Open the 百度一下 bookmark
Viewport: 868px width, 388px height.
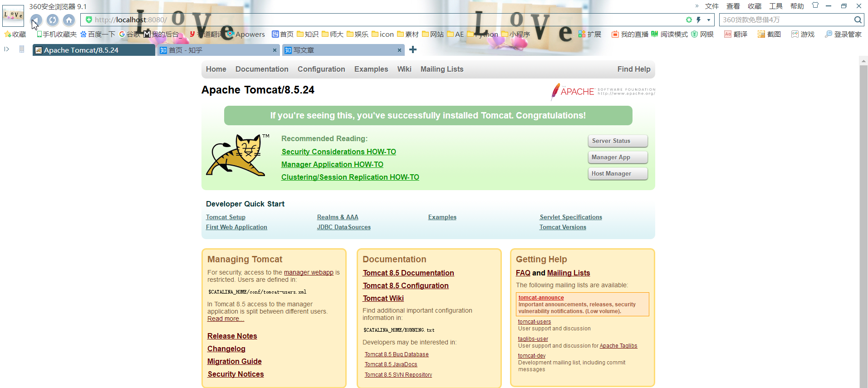coord(98,34)
